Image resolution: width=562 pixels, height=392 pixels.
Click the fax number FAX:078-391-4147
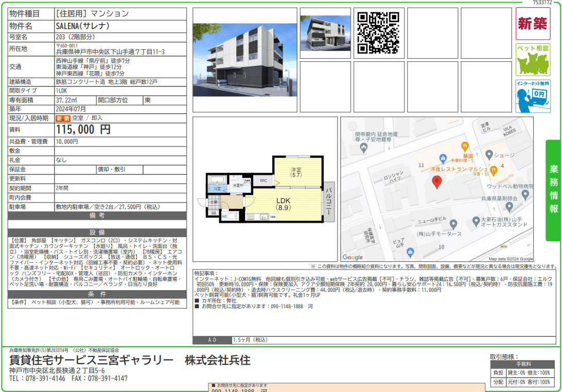(x=100, y=379)
